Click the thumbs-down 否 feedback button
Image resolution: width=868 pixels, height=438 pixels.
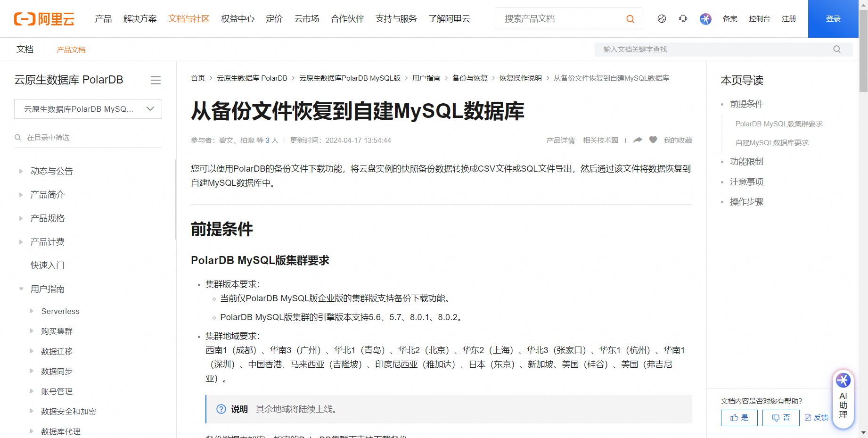point(781,418)
